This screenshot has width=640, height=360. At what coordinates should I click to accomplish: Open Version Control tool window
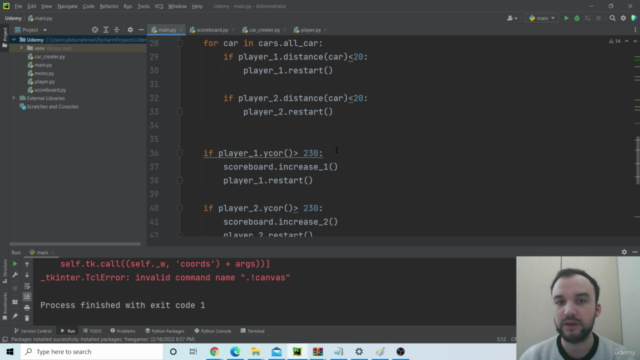pos(33,331)
